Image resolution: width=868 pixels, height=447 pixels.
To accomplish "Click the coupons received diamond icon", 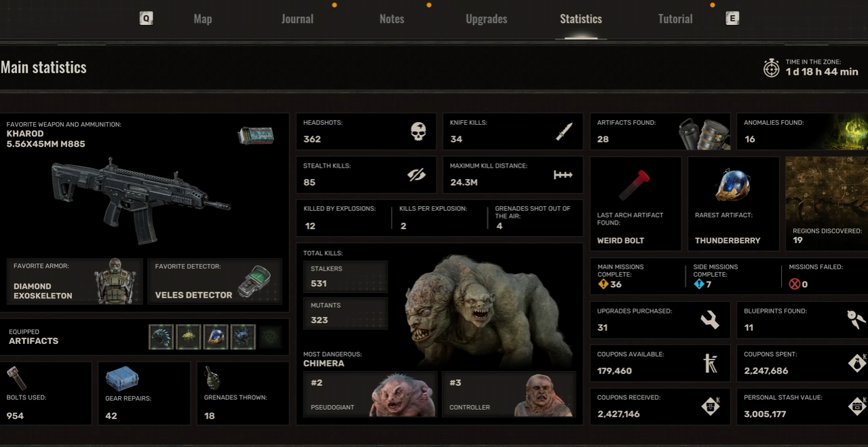I will [711, 406].
